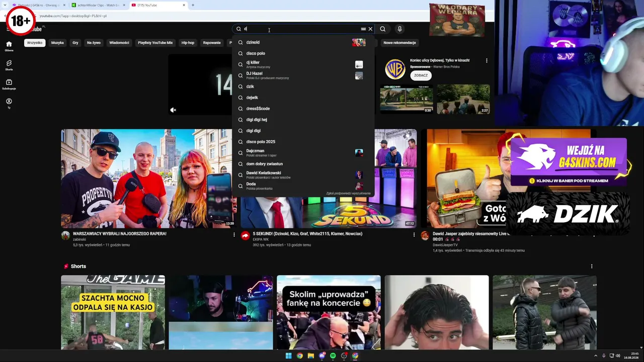Select the Nowe rekomendacje chip
The height and width of the screenshot is (362, 644).
pos(399,43)
